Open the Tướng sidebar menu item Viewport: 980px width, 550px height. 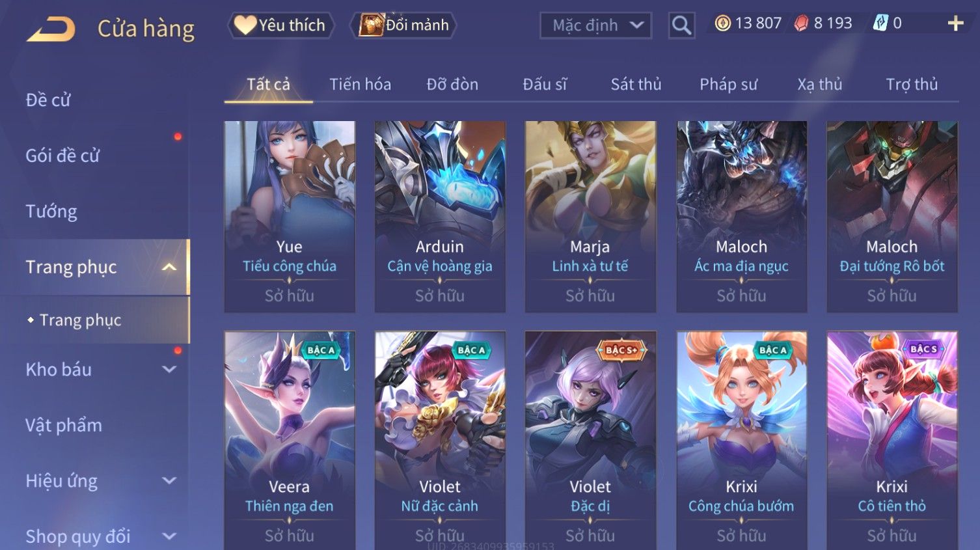coord(51,212)
